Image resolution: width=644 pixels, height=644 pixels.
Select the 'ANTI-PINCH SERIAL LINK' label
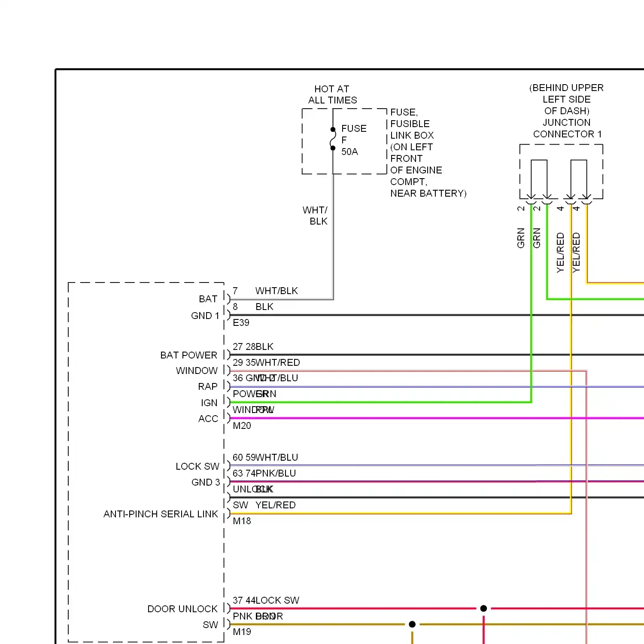(161, 514)
